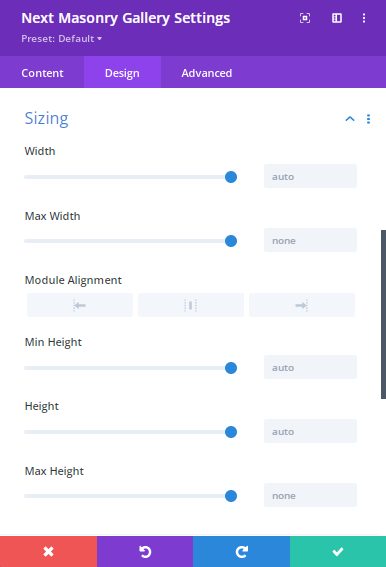Screen dimensions: 386x567
Task: Discard changes with the red X button
Action: click(48, 551)
